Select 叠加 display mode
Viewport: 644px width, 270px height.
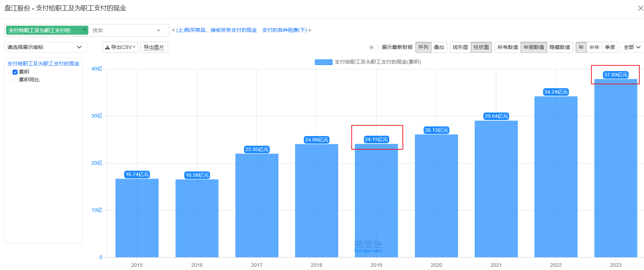coord(439,47)
